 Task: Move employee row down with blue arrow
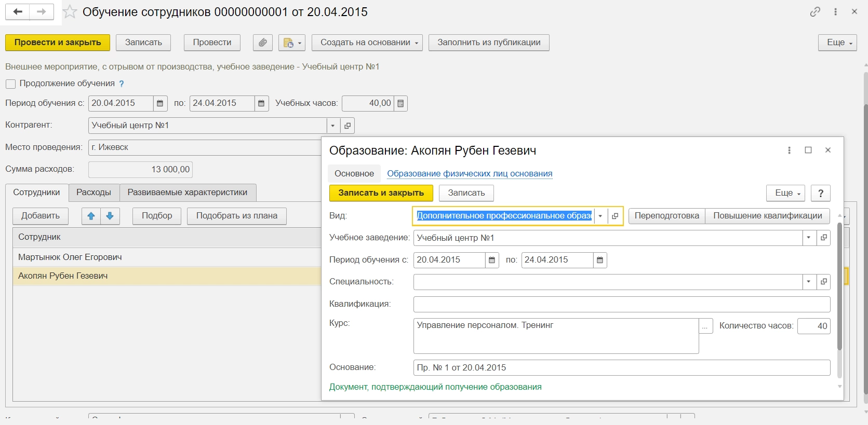(x=110, y=216)
